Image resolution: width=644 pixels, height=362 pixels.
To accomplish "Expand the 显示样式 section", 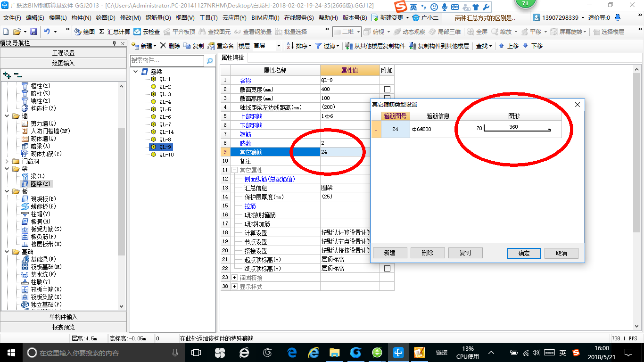I will pyautogui.click(x=234, y=287).
